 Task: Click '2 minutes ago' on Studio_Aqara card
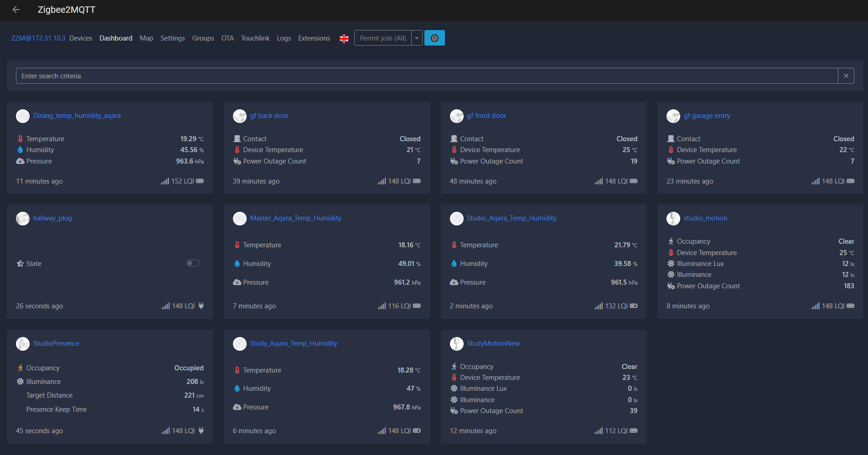[471, 306]
